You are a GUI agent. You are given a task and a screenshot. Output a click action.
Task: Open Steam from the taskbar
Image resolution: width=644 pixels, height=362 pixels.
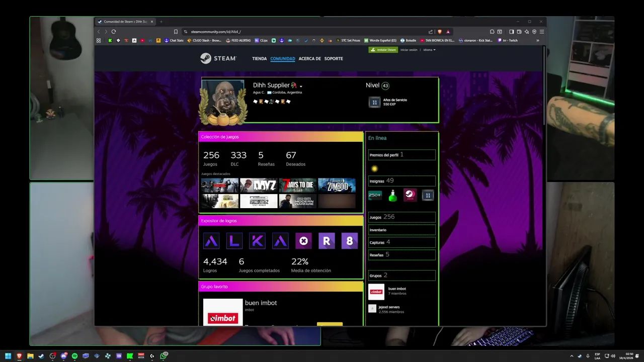coord(41,356)
